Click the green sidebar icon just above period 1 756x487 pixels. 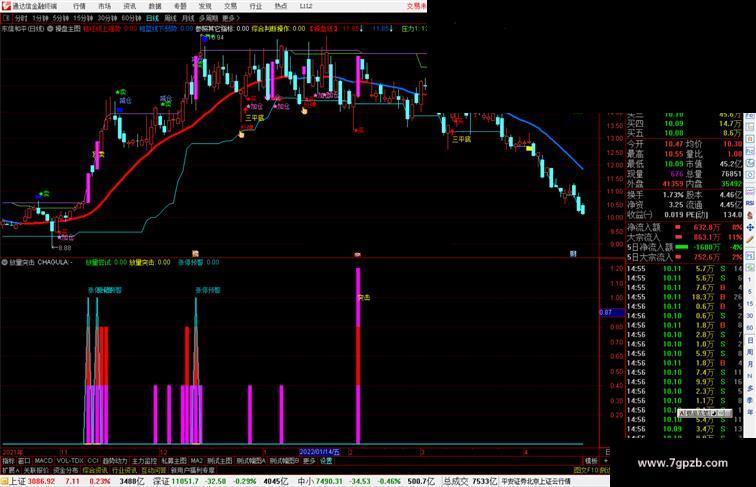750,268
